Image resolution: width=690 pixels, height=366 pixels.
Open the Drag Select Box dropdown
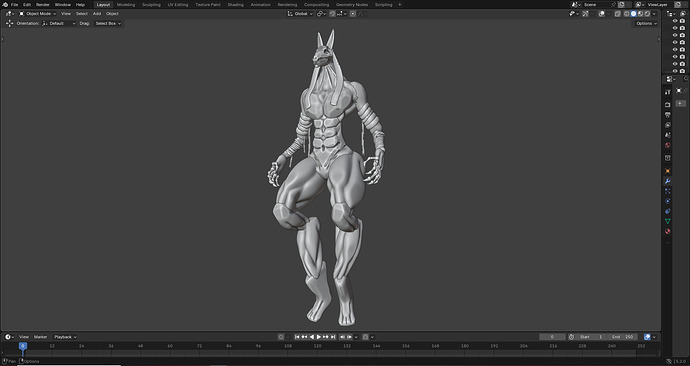107,23
